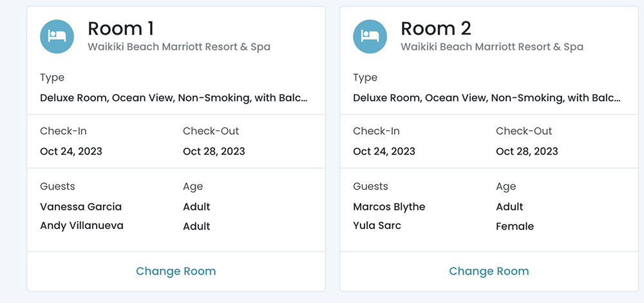Click Room 1 hotel name Waikiki Beach Marriott
The height and width of the screenshot is (303, 644).
(178, 47)
